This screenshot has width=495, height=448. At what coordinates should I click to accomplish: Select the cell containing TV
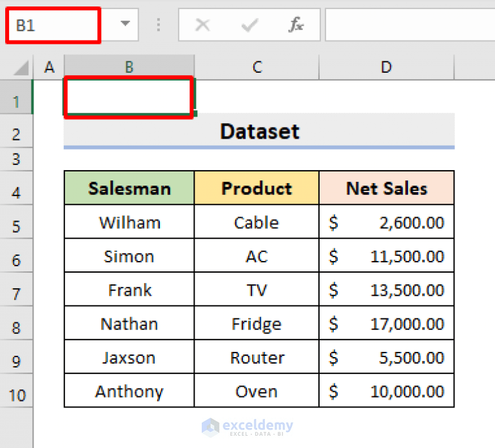click(x=257, y=289)
